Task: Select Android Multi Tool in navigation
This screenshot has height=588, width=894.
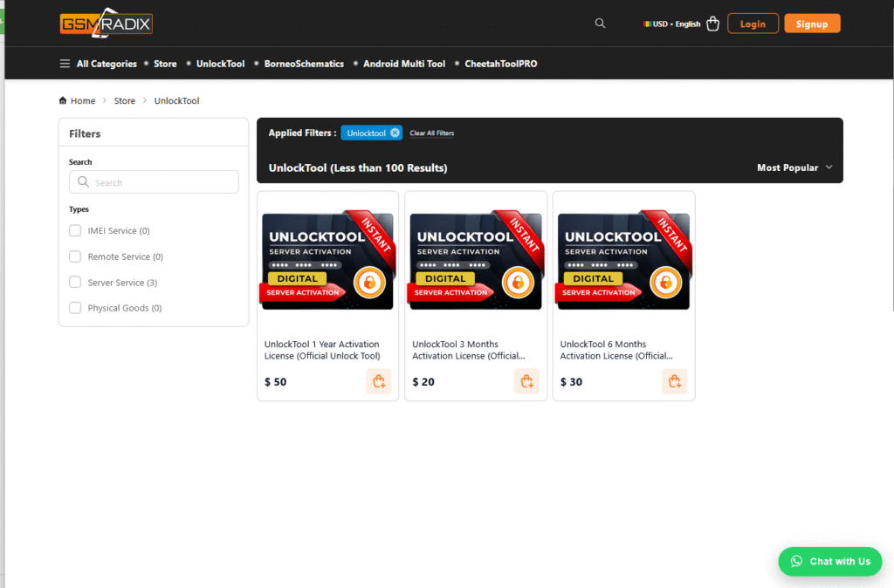Action: pyautogui.click(x=404, y=64)
